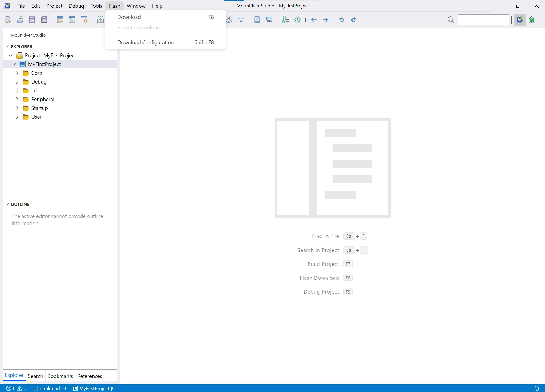Screen dimensions: 545x392
Task: Click the Import Project toolbar icon
Action: pos(72,20)
